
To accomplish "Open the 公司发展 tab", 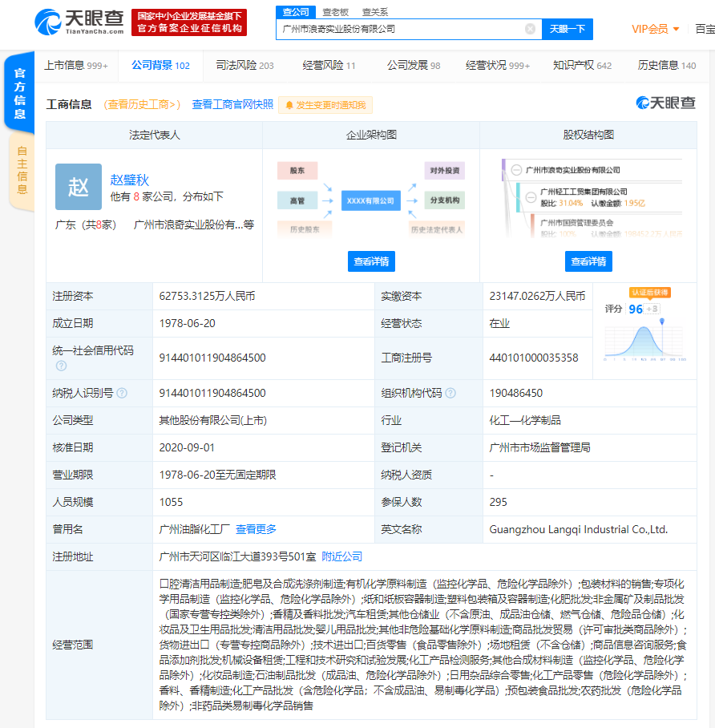I will [414, 66].
